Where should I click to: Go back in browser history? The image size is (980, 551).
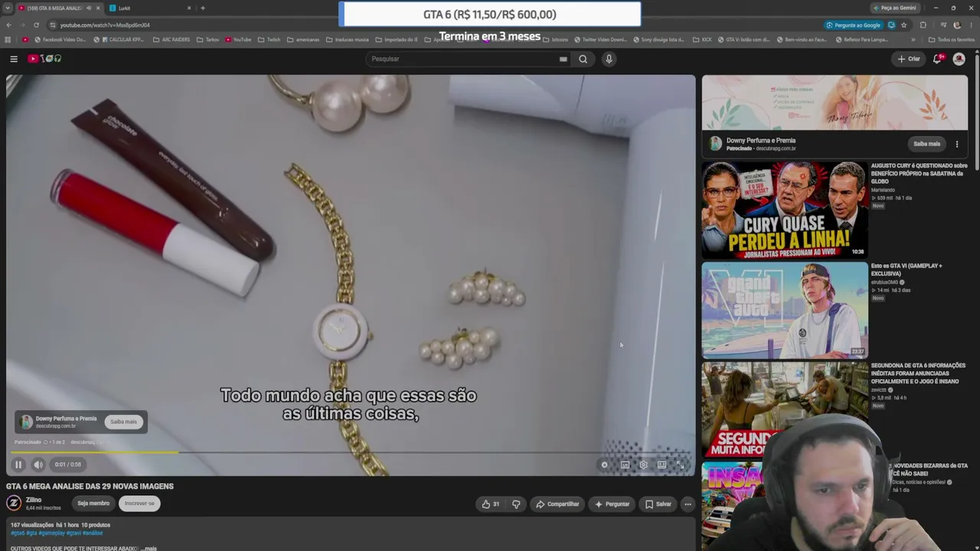pos(8,24)
